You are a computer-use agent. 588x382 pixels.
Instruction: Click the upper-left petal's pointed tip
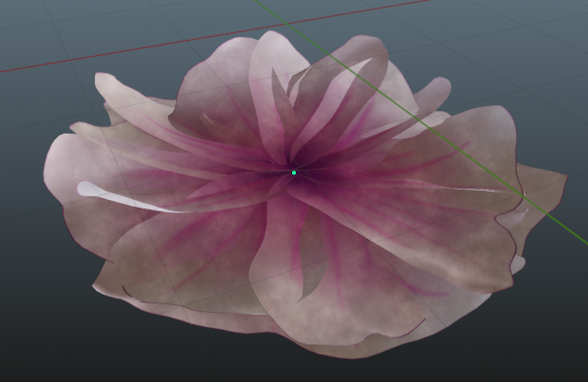[x=101, y=79]
